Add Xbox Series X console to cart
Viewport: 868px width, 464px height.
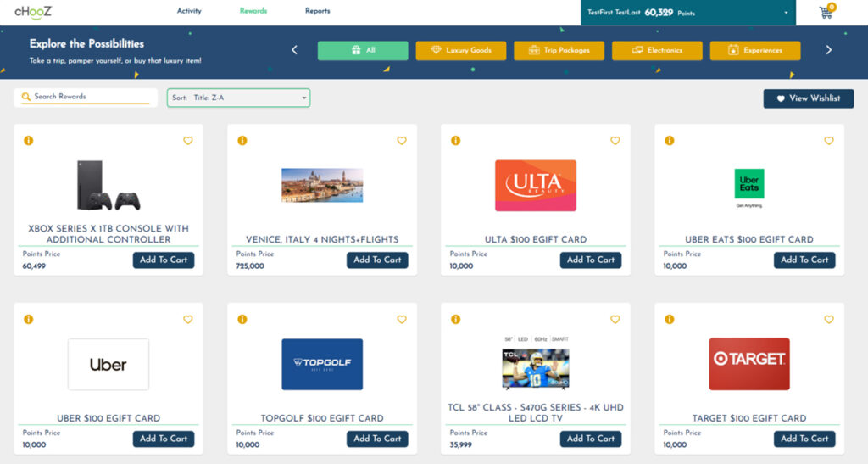pyautogui.click(x=164, y=260)
